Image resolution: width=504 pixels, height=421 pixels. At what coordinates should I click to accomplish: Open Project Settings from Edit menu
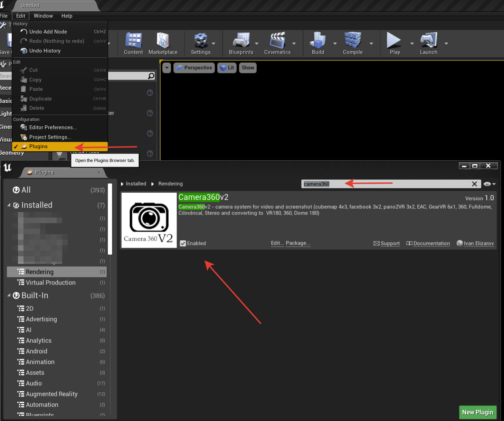point(60,137)
